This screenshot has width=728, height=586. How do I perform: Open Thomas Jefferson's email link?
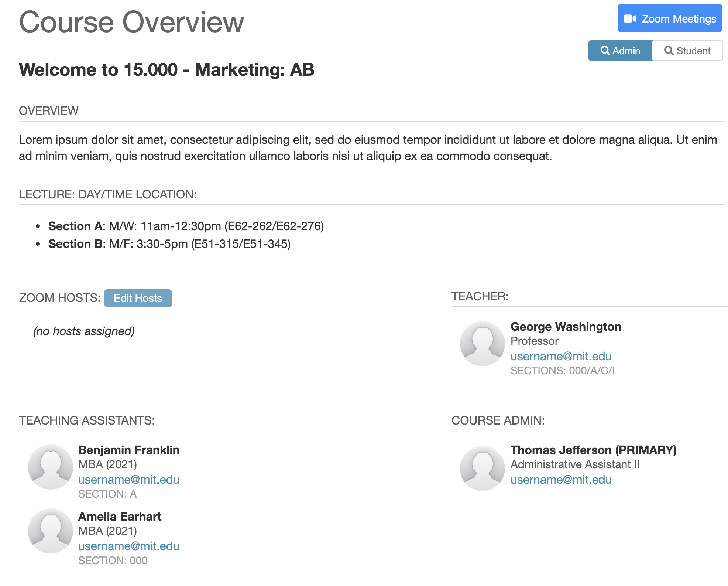[561, 480]
